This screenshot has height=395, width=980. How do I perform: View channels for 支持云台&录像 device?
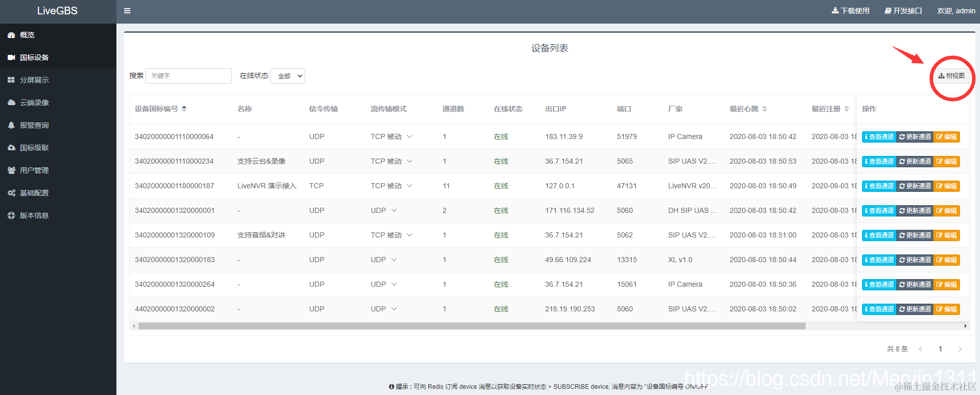pos(879,162)
